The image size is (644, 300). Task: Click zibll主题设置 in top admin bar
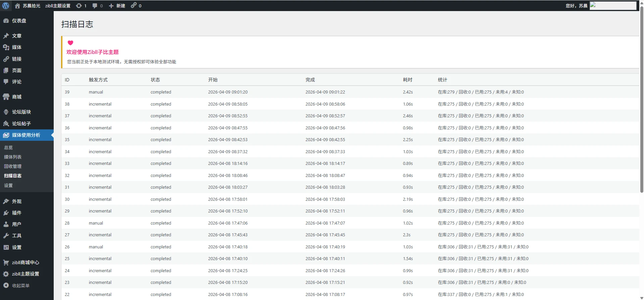click(58, 6)
